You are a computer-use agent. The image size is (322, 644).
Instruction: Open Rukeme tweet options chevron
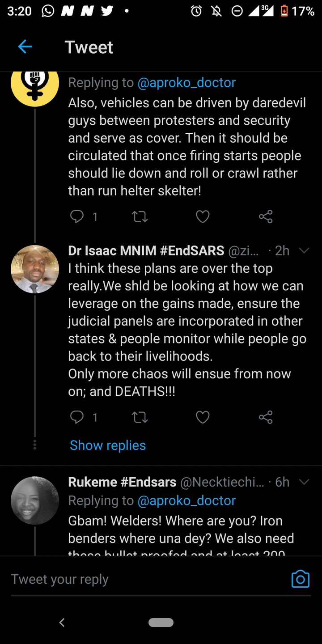304,482
